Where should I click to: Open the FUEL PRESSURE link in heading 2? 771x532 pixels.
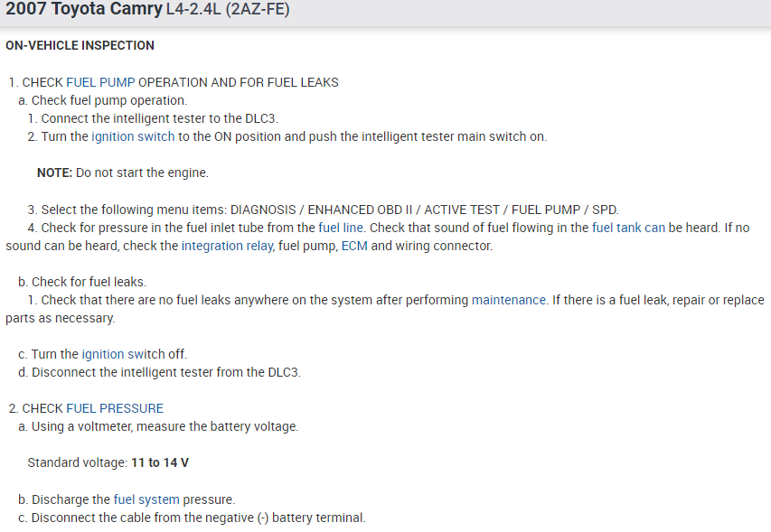(115, 408)
